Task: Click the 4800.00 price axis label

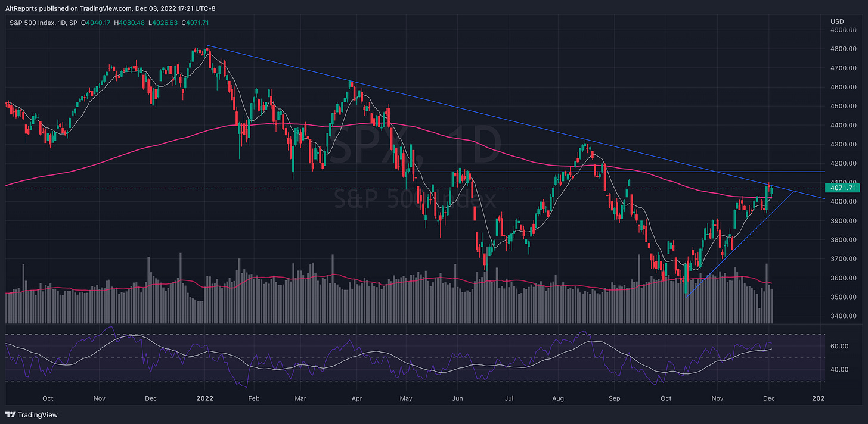Action: point(844,49)
